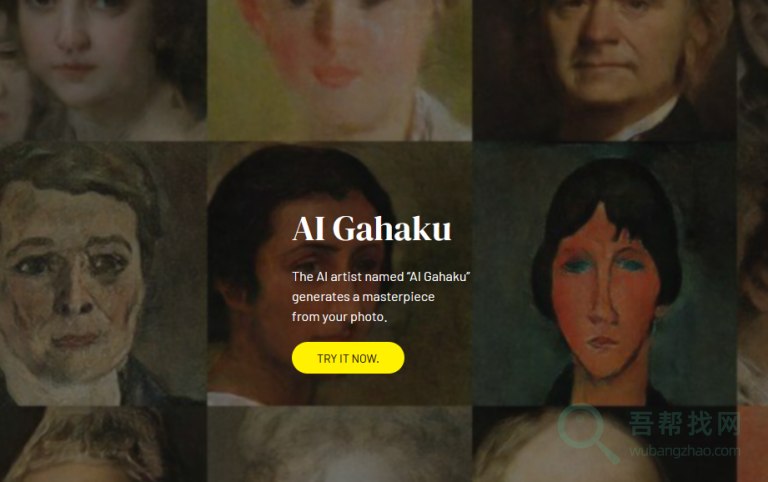Select the Modigliani-style woman with green eyes
The height and width of the screenshot is (482, 768).
pos(604,274)
